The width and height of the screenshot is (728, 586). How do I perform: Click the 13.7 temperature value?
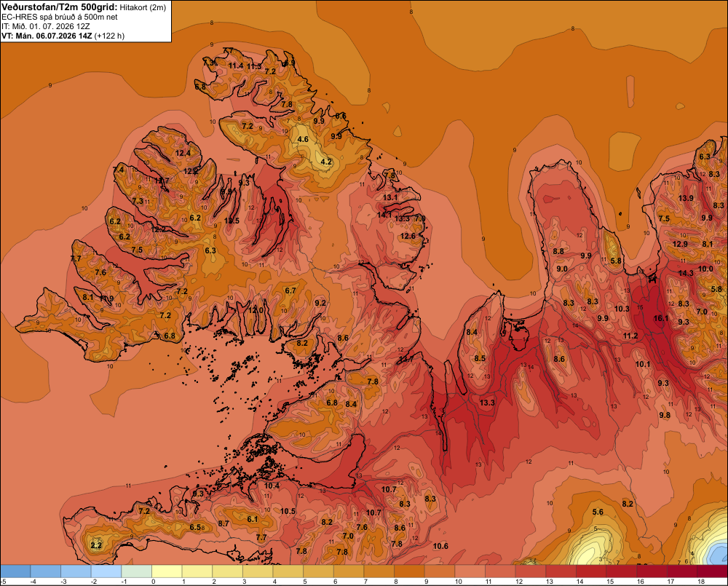[405, 358]
